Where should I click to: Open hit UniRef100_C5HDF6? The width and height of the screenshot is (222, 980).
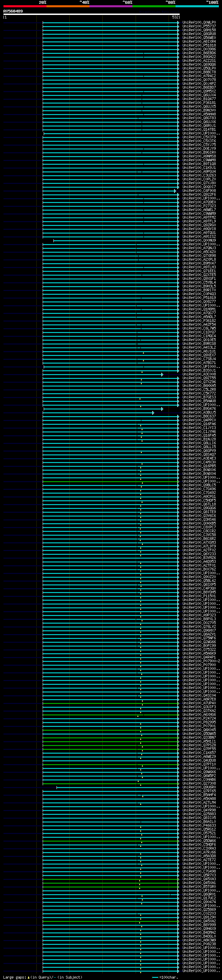pyautogui.click(x=199, y=845)
